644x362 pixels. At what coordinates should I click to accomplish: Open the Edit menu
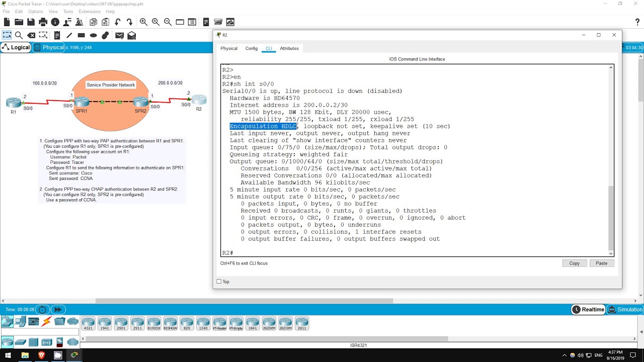coord(19,12)
